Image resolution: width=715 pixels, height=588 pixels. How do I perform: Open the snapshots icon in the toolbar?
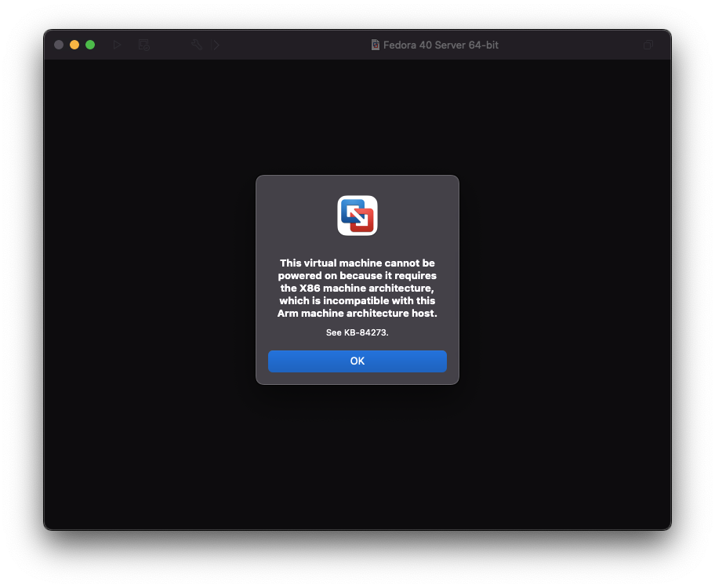(144, 45)
